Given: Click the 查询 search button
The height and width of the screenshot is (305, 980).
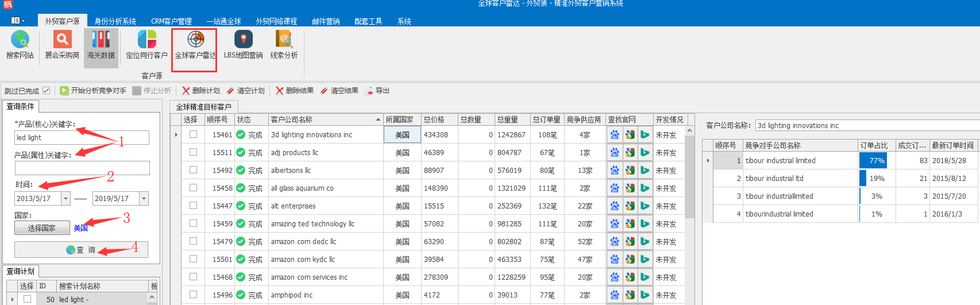Looking at the screenshot, I should click(x=81, y=250).
